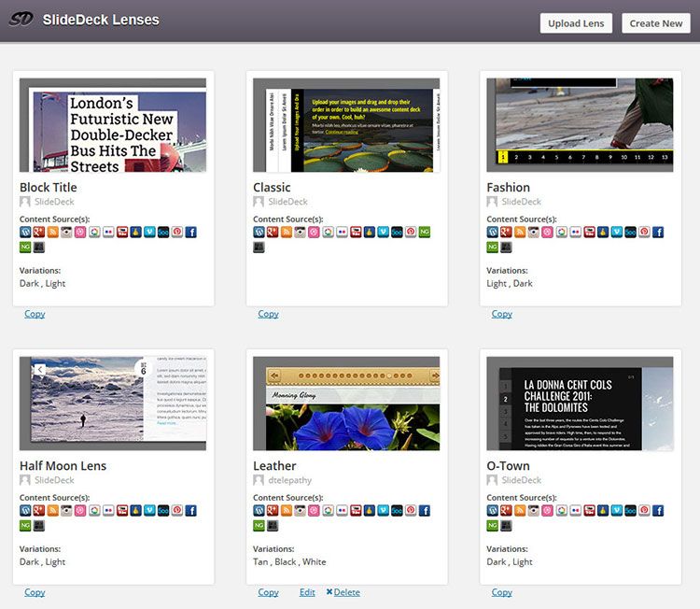Open the Fashion lens preview thumbnail

point(580,125)
